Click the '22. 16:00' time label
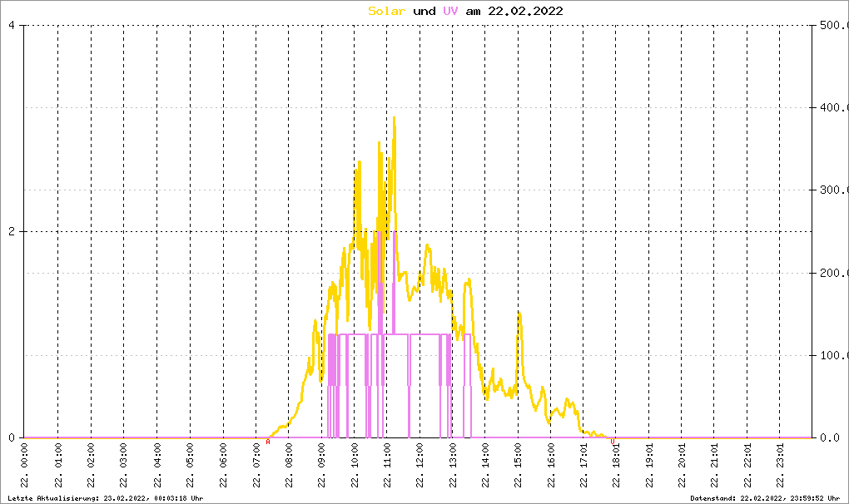The width and height of the screenshot is (849, 504). click(x=551, y=465)
